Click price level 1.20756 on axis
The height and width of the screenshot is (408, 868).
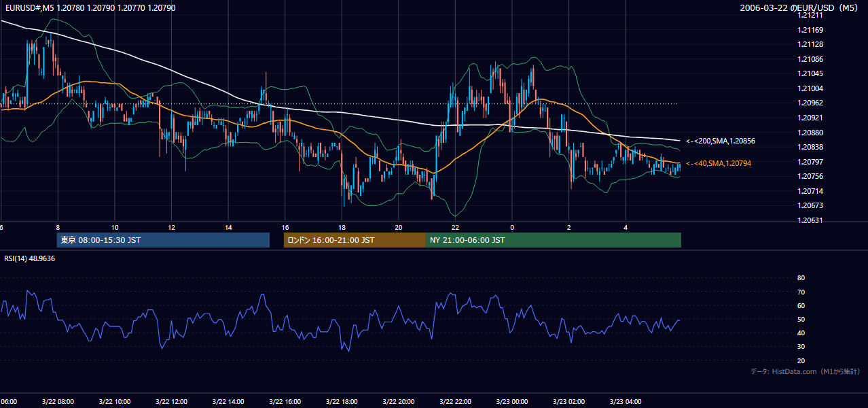point(810,176)
